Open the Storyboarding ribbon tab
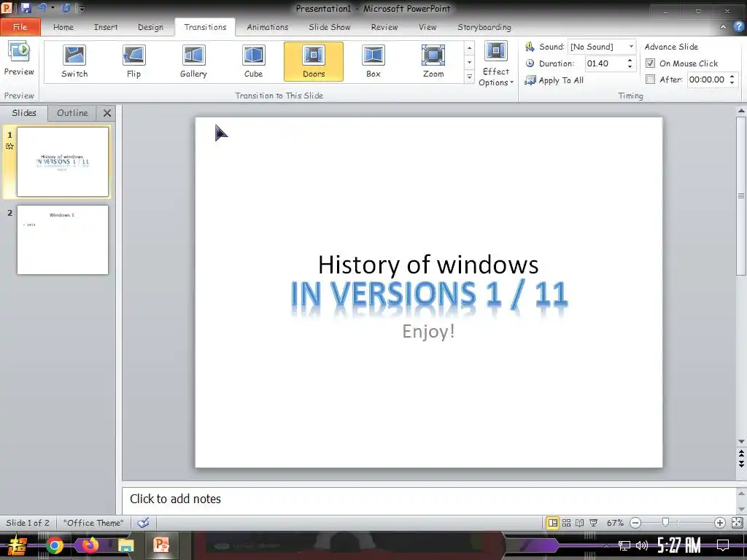This screenshot has width=747, height=560. coord(484,27)
